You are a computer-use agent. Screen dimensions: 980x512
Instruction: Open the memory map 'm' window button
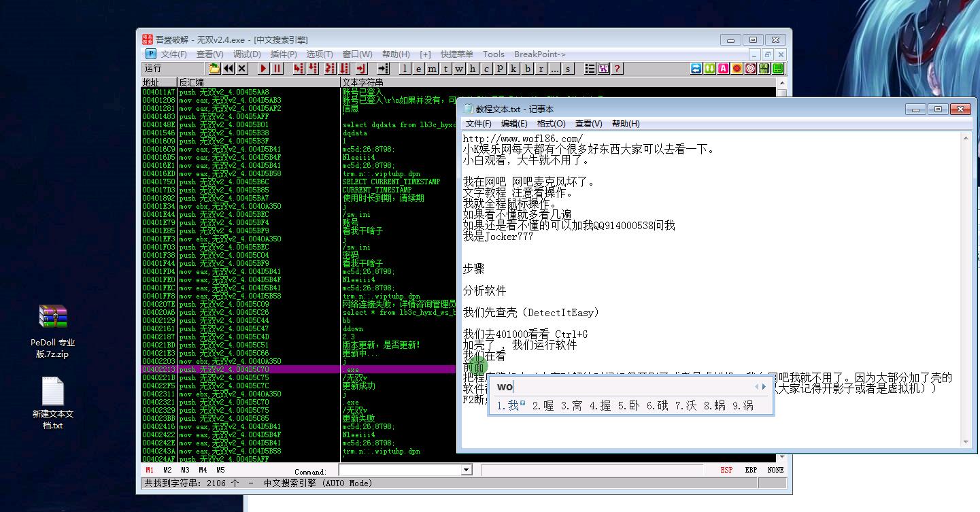coord(431,69)
